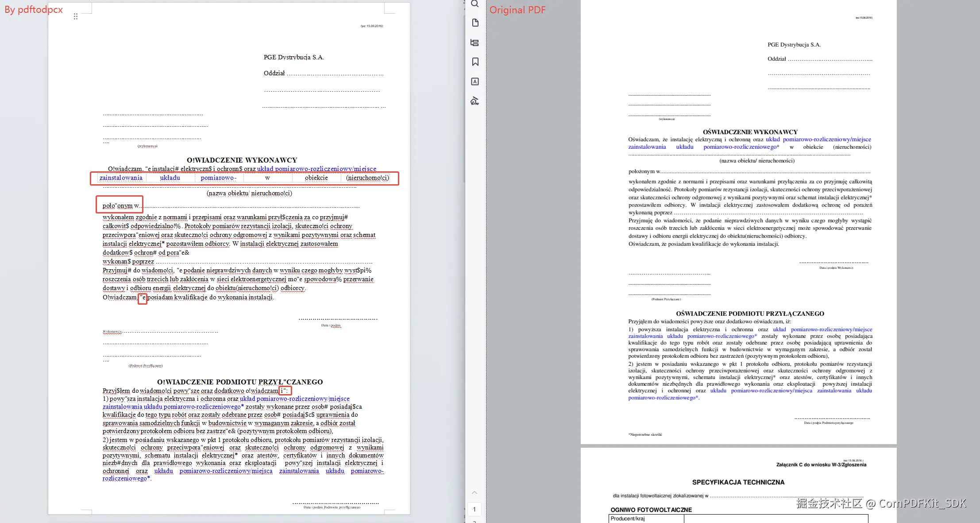Open the bookmarks panel
Viewport: 980px width, 523px height.
click(x=475, y=62)
